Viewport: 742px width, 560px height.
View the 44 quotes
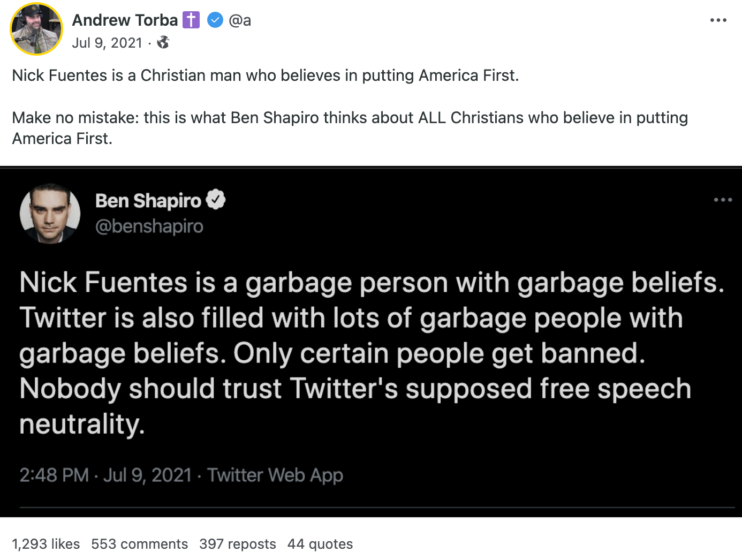point(320,544)
